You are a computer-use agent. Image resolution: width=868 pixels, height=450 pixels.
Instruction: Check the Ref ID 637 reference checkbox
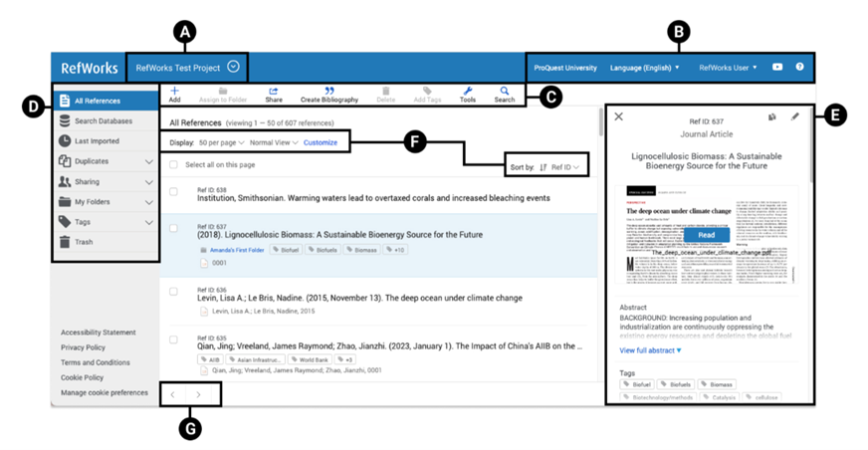click(x=173, y=228)
